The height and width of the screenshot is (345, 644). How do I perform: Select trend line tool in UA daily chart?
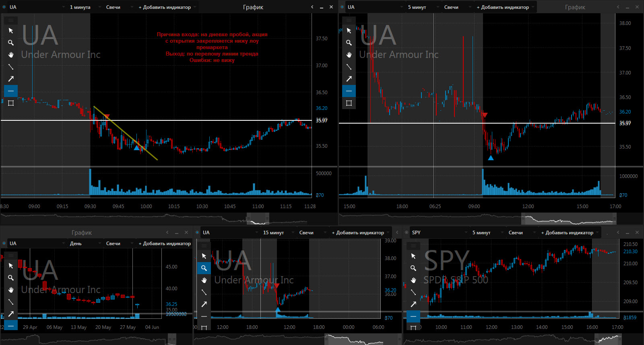(11, 302)
